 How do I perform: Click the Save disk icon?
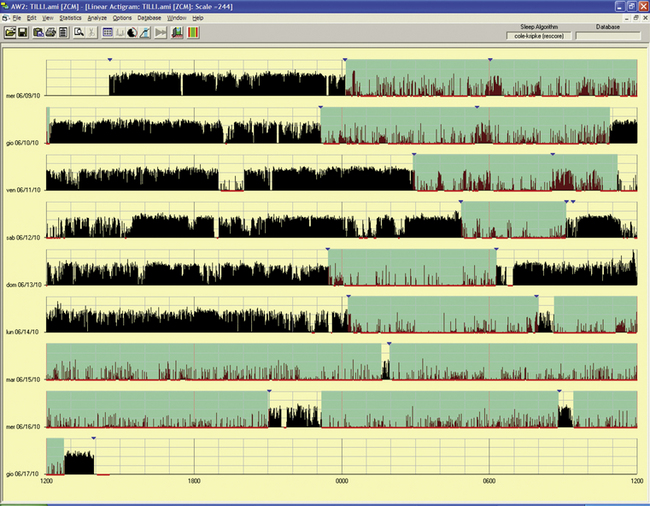pos(22,32)
